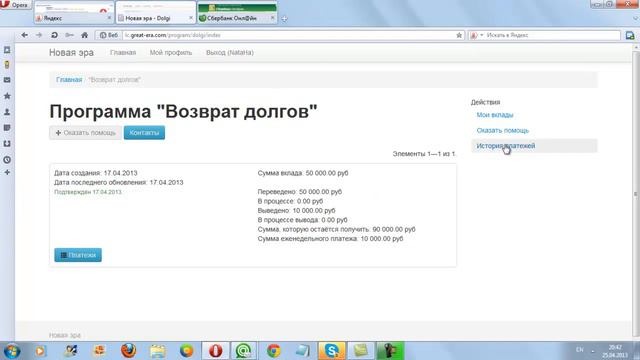Reload the page with the refresh icon
This screenshot has width=640, height=360.
54,35
